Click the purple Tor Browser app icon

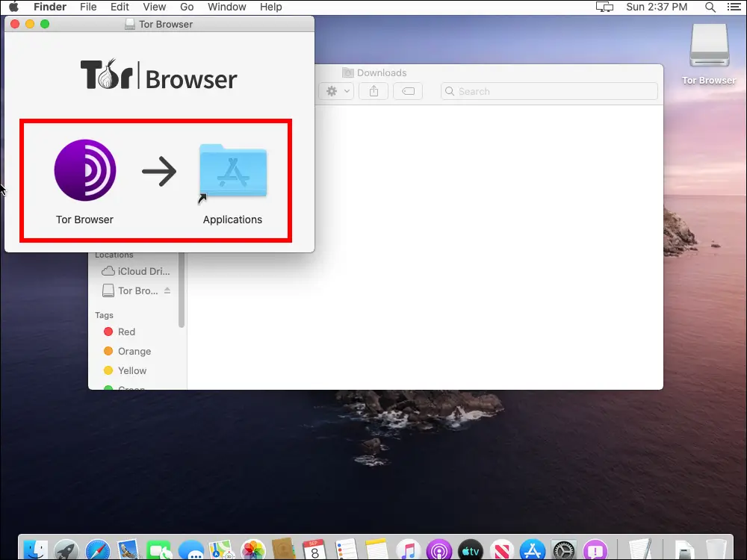coord(85,170)
